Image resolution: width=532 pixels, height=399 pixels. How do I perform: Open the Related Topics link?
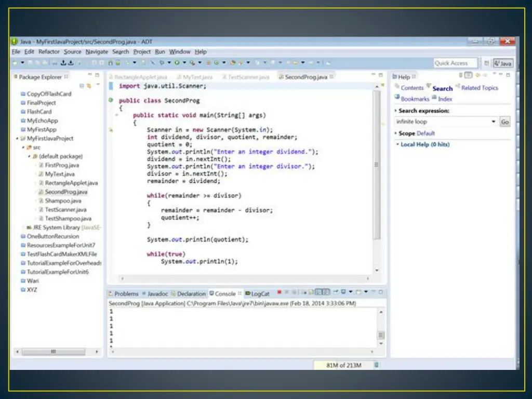[x=480, y=88]
